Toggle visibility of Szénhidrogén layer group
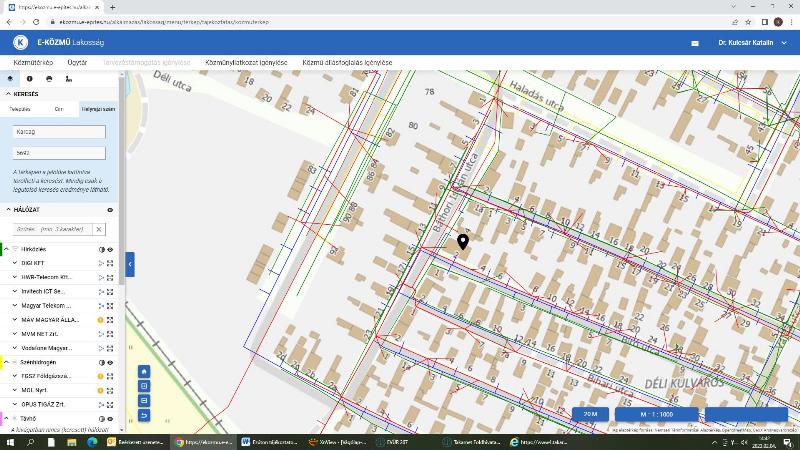 point(110,362)
